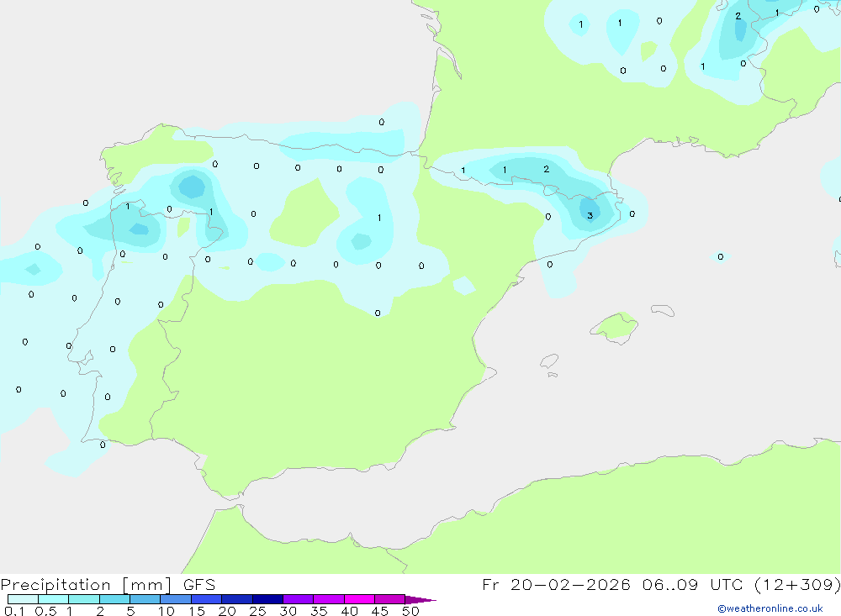The image size is (841, 616).
Task: Click the '15' legend scale label
Action: point(197,611)
